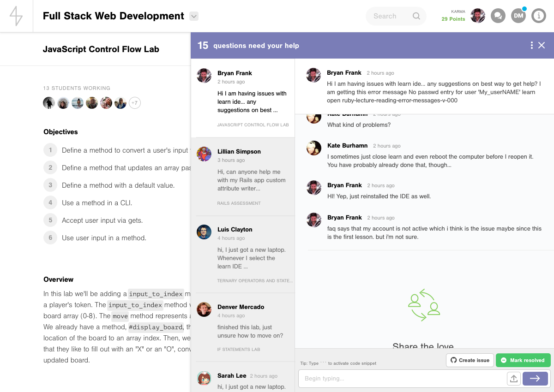This screenshot has height=392, width=554.
Task: Click 'Use user input in a method.' objective
Action: pos(104,238)
